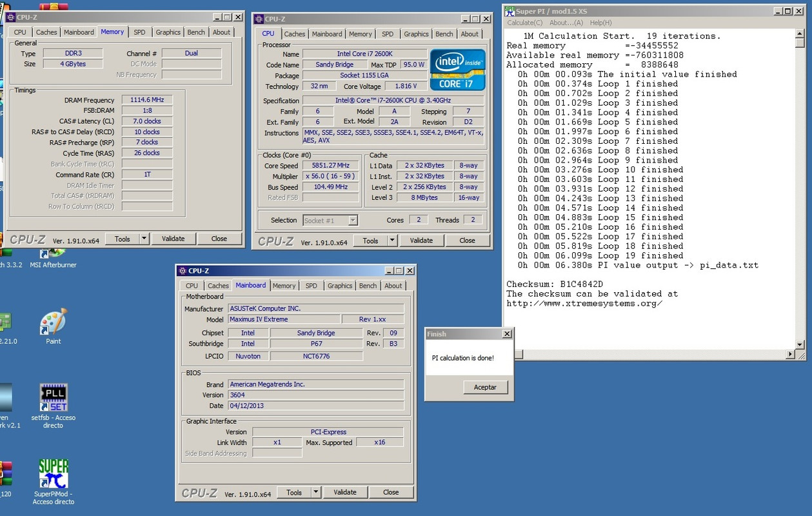Viewport: 812px width, 516px height.
Task: Open Tools dropdown arrow in CPU window
Action: pyautogui.click(x=392, y=241)
